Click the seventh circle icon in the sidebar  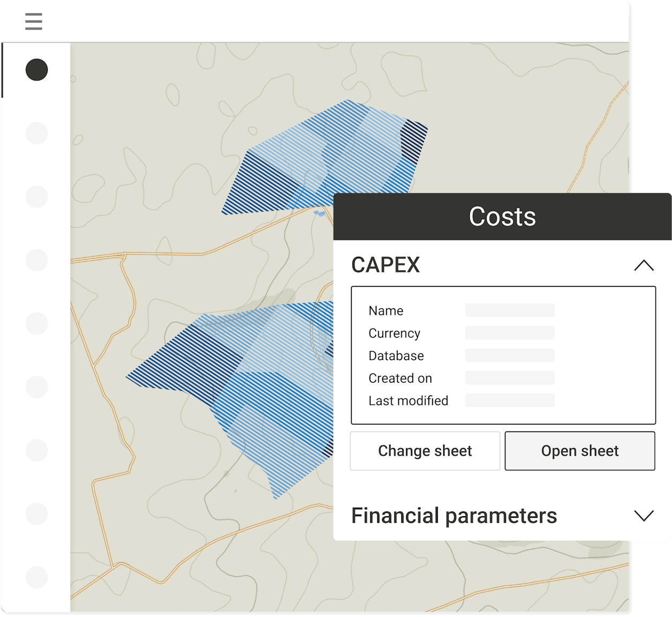tap(37, 450)
